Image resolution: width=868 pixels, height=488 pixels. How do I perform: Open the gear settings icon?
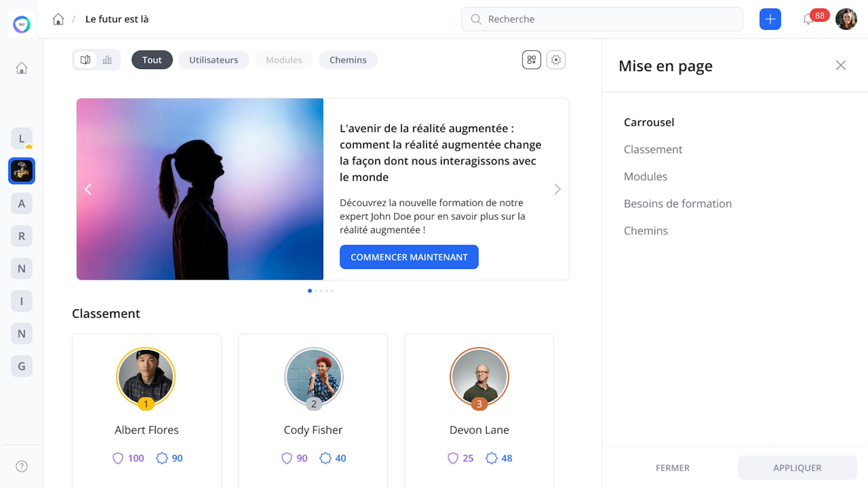tap(556, 60)
